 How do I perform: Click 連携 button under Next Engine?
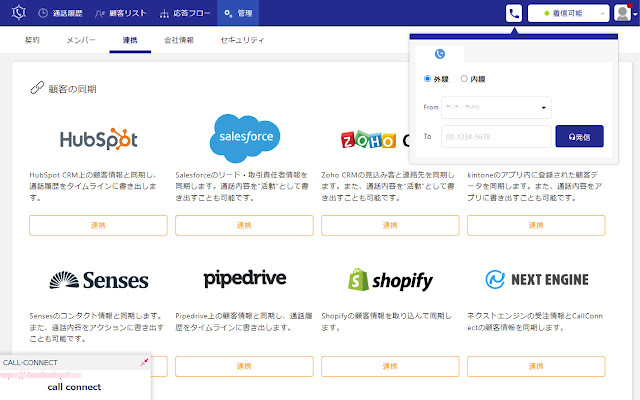pos(536,366)
